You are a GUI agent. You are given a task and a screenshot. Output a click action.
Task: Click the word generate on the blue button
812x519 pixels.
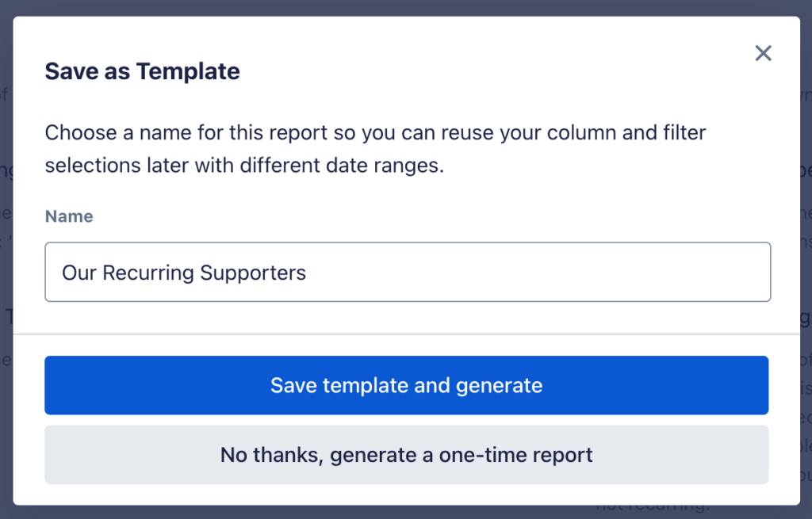[x=500, y=386]
